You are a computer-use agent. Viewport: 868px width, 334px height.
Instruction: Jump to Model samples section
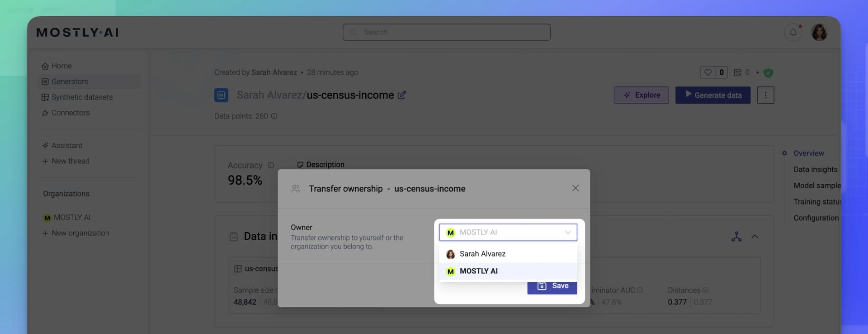[817, 186]
